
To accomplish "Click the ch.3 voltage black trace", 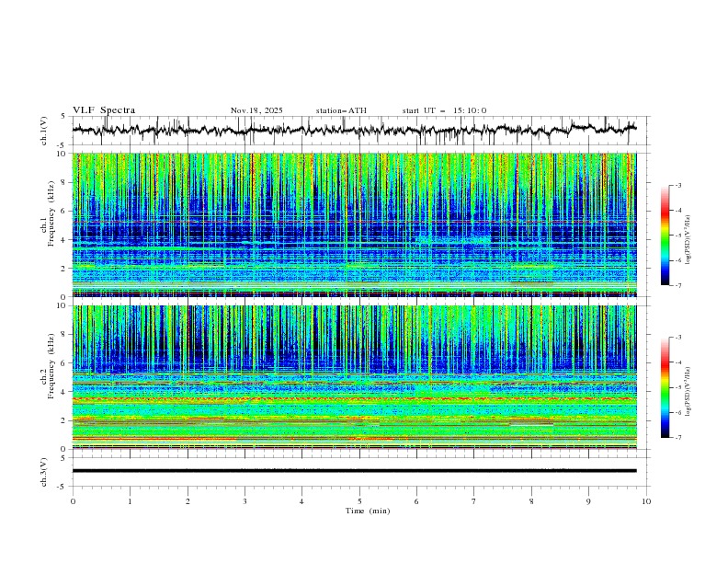I will [354, 471].
